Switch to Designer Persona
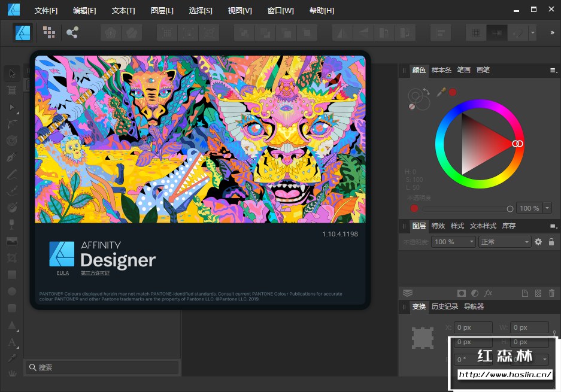The height and width of the screenshot is (392, 561). (23, 33)
